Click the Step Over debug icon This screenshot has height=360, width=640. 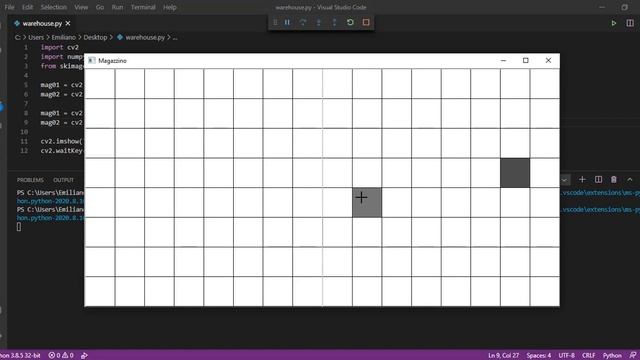[303, 22]
